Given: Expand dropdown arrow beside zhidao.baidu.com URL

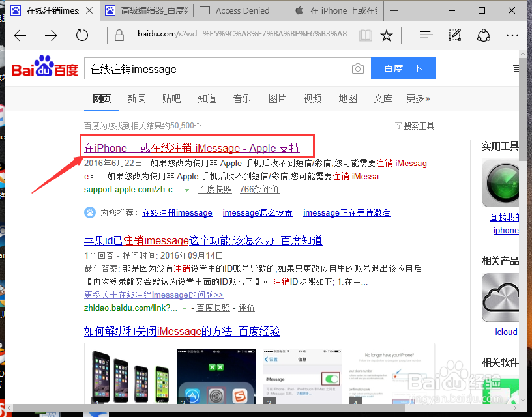Looking at the screenshot, I should (x=185, y=308).
